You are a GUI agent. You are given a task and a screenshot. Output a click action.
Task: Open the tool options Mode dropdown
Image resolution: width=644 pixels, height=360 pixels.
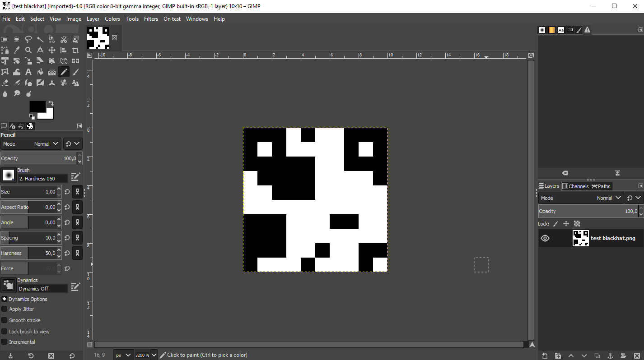(x=31, y=144)
